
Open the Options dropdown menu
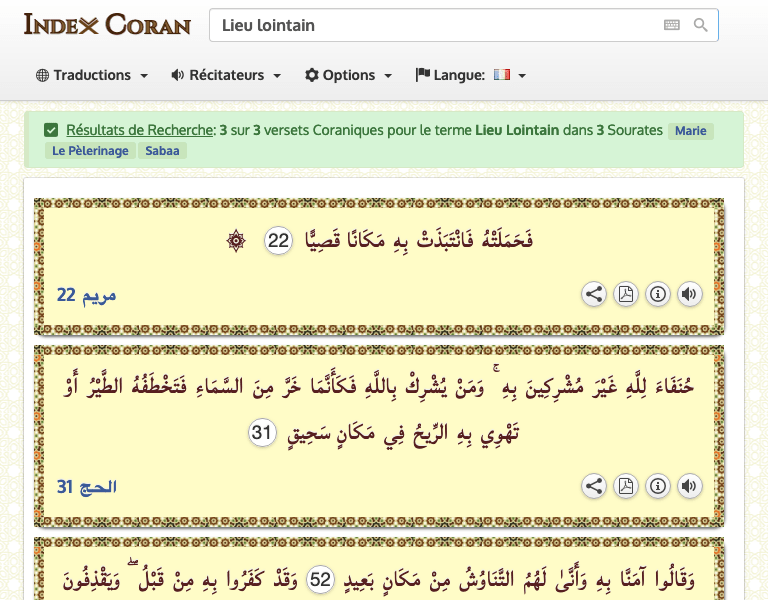(348, 75)
